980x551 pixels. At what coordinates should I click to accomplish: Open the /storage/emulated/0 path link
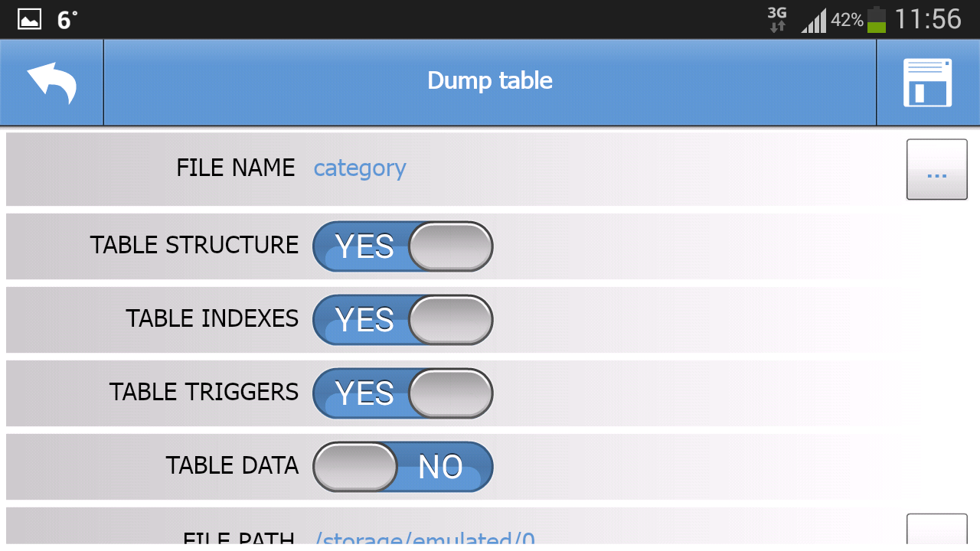tap(426, 540)
